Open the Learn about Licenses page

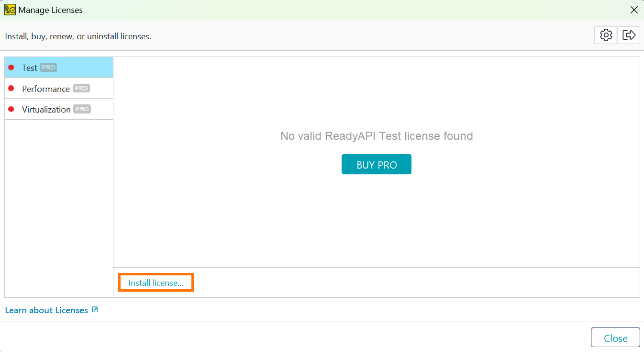[46, 310]
